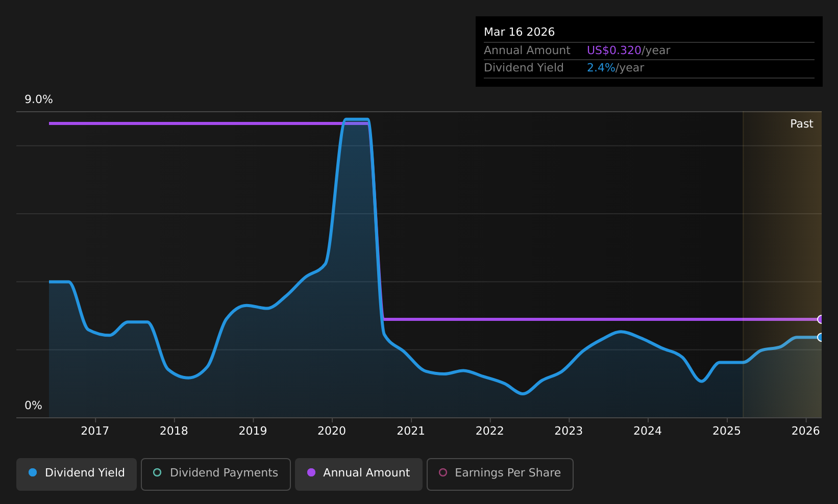Click the 2018 x-axis label
This screenshot has width=838, height=504.
pos(174,431)
